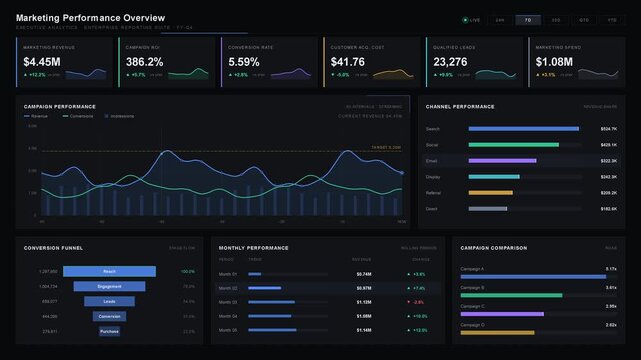Click the Search channel blue bar
641x360 pixels.
[524, 129]
